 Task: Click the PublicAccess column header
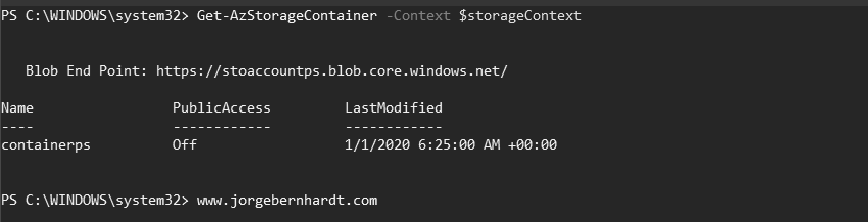222,108
